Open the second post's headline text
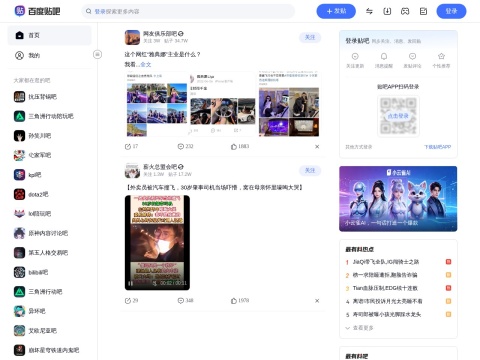The width and height of the screenshot is (480, 360). point(214,187)
